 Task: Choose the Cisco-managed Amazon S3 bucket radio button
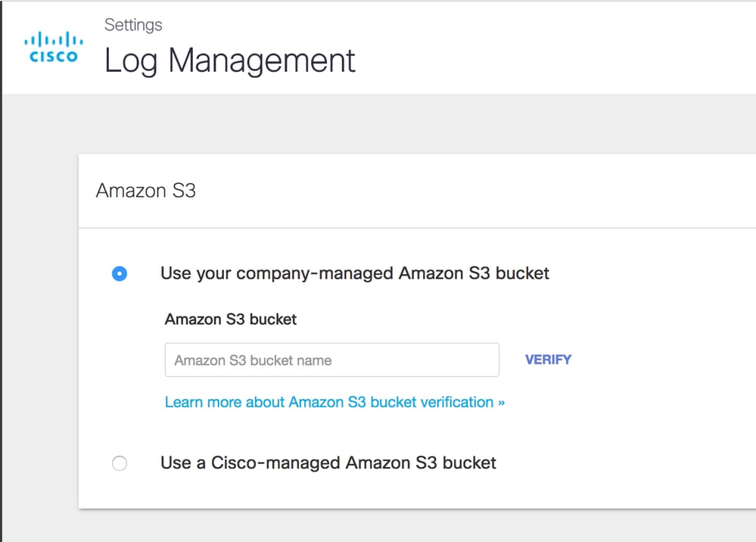(120, 463)
